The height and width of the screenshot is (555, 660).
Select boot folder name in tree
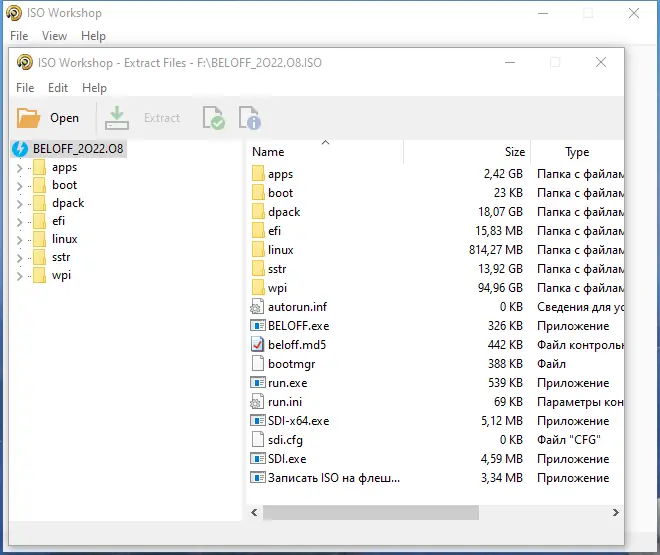click(x=64, y=185)
